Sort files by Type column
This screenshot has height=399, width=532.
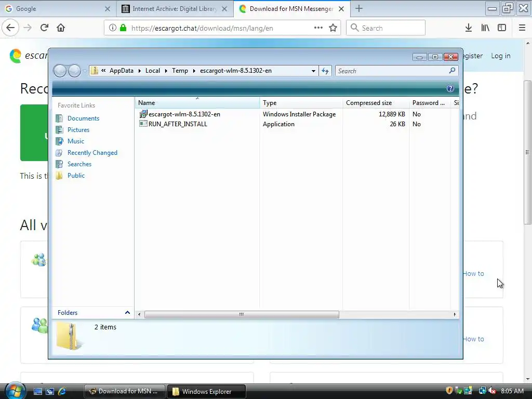(301, 103)
